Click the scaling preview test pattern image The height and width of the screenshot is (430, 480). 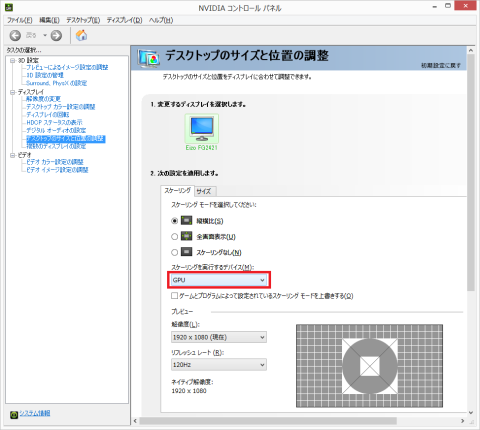pos(369,366)
